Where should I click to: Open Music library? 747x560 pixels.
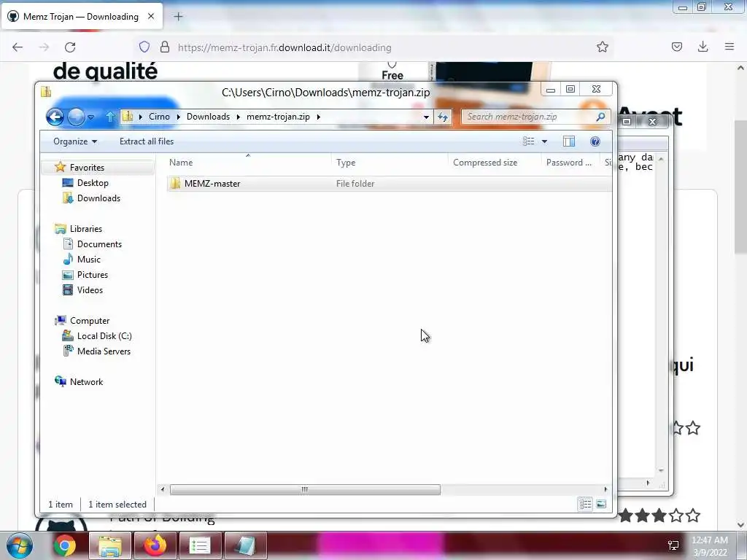88,260
